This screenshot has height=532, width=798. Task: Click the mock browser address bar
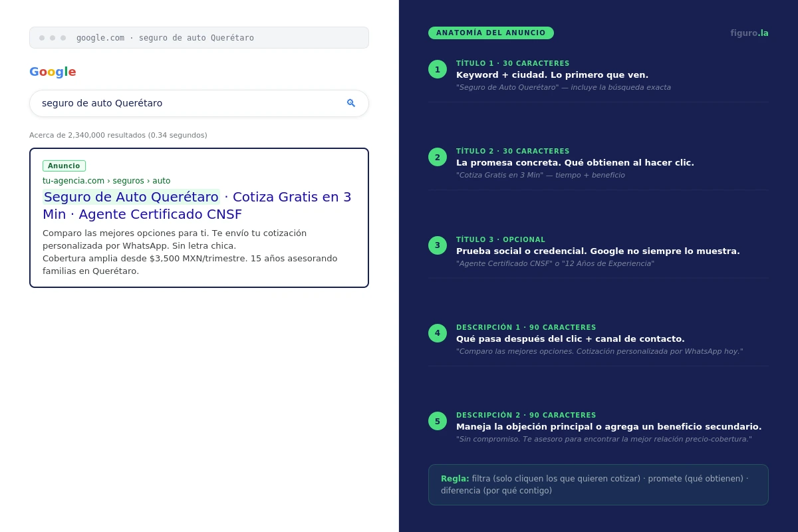(199, 38)
